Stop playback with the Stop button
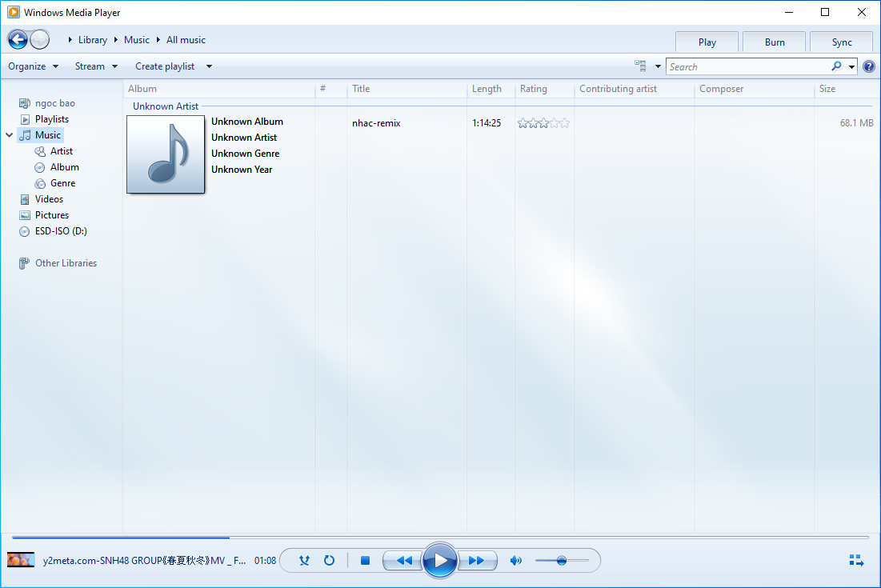 tap(365, 561)
